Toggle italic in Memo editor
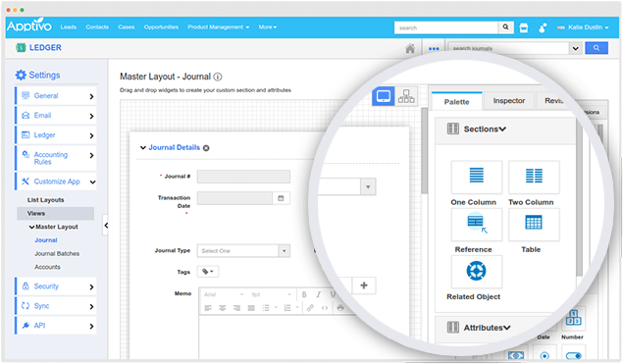 pyautogui.click(x=318, y=294)
